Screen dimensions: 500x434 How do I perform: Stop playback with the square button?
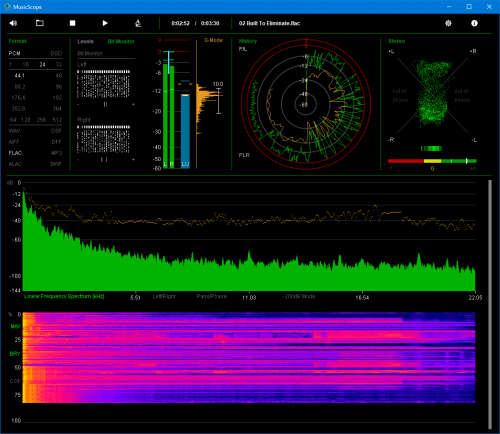72,23
